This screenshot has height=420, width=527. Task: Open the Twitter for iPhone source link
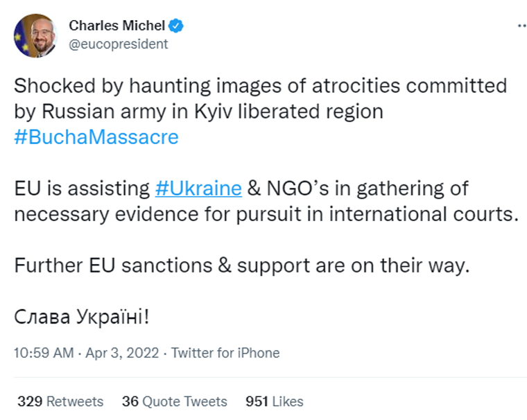[225, 353]
